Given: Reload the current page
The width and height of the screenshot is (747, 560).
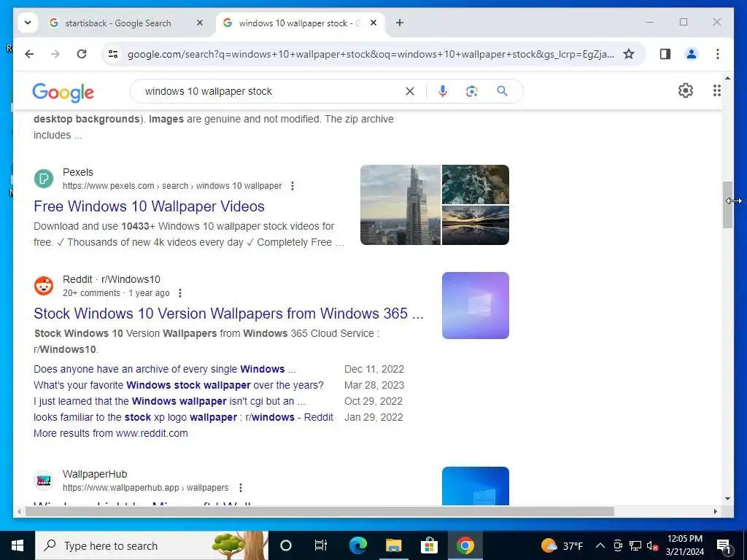Looking at the screenshot, I should pyautogui.click(x=82, y=54).
